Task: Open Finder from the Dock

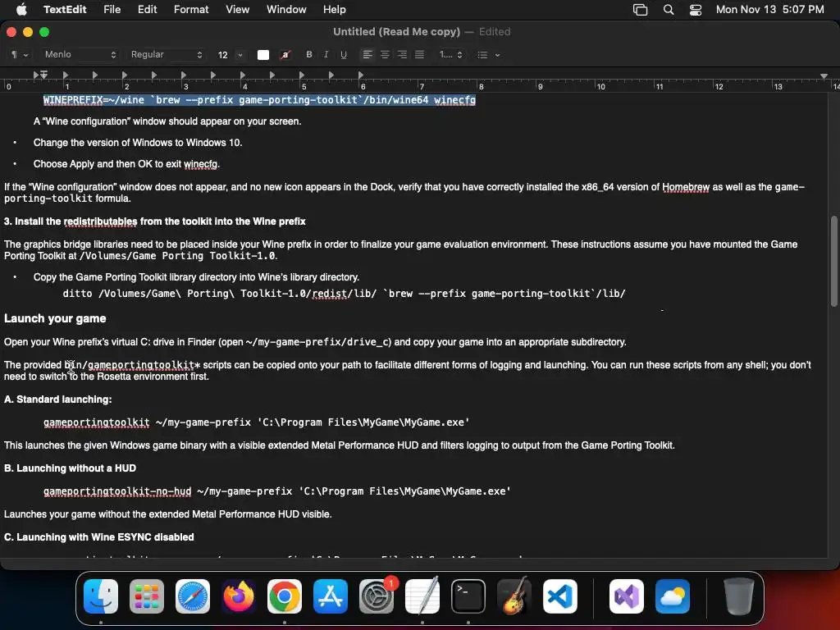Action: pyautogui.click(x=101, y=596)
